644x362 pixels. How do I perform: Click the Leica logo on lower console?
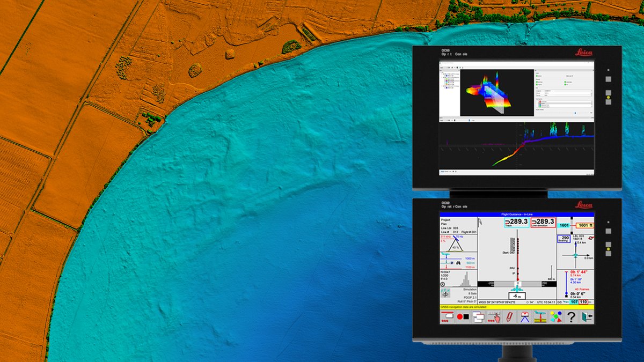pyautogui.click(x=584, y=205)
